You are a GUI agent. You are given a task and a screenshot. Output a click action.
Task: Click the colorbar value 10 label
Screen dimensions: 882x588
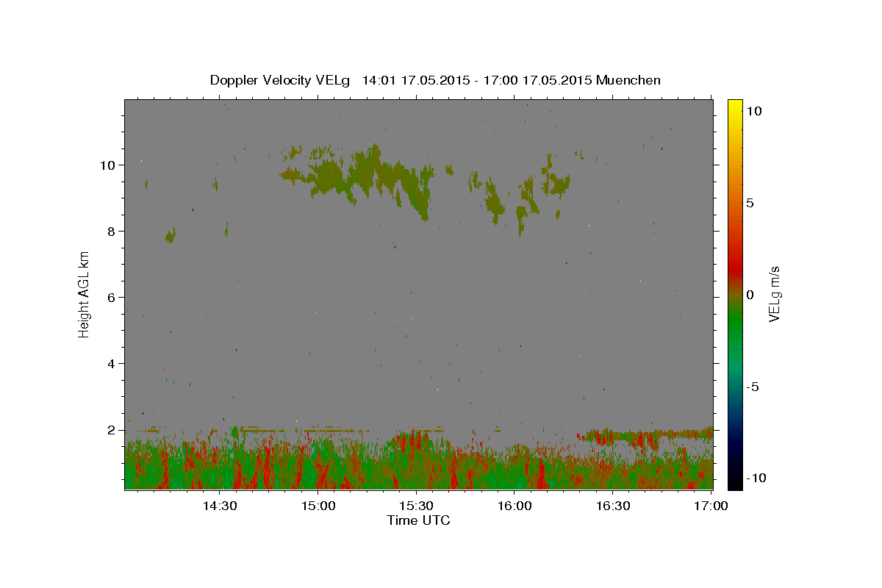[x=754, y=110]
